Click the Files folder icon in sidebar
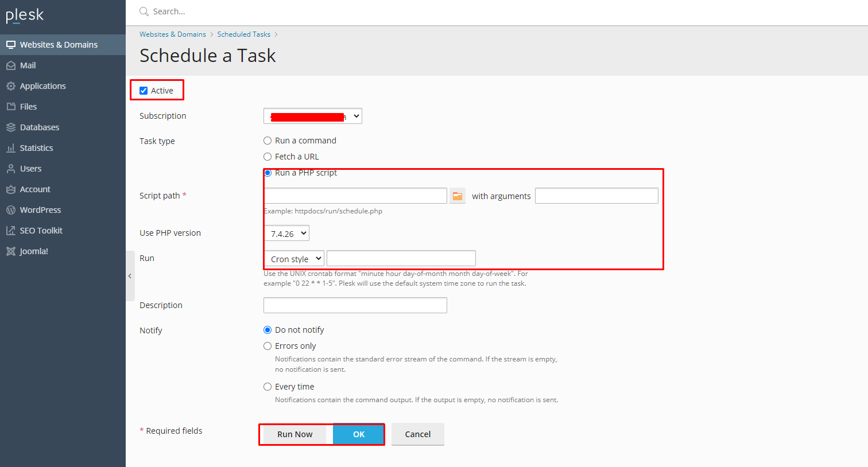This screenshot has width=868, height=467. click(10, 107)
